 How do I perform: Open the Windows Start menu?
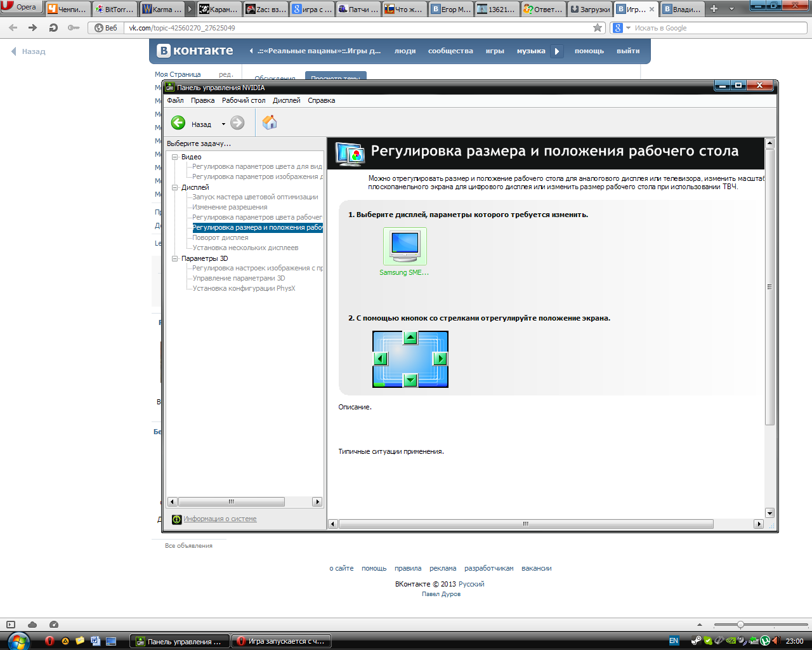click(x=18, y=641)
